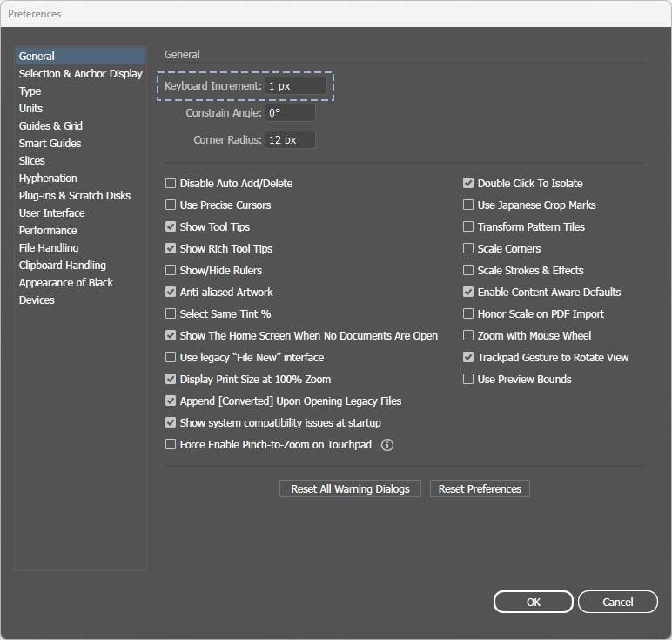
Task: Turn on Use Preview Bounds
Action: [x=468, y=379]
